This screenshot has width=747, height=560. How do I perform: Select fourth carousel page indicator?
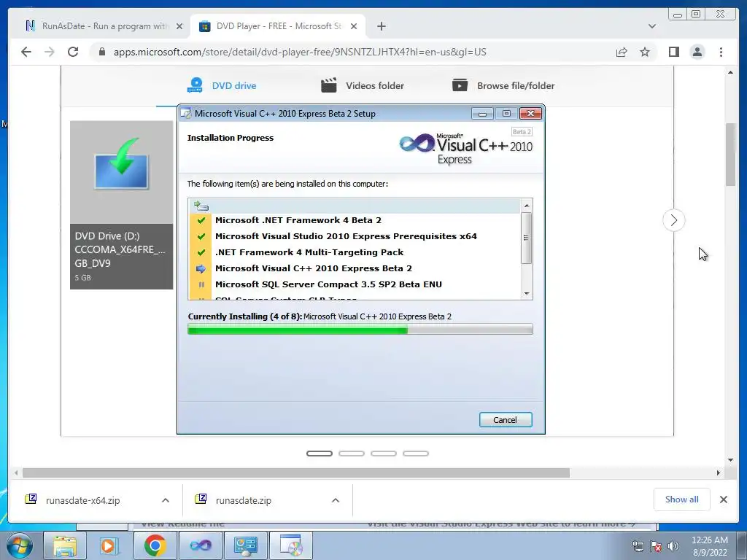[x=416, y=454]
